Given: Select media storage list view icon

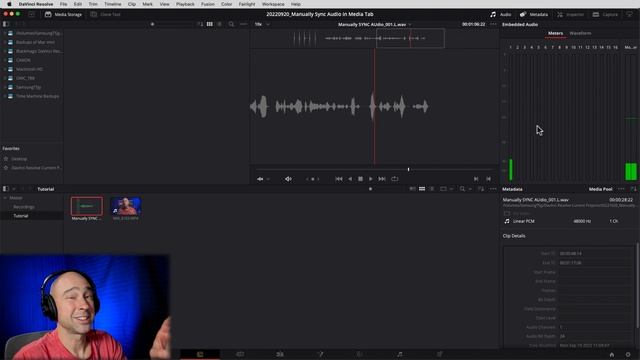Looking at the screenshot, I should (220, 24).
